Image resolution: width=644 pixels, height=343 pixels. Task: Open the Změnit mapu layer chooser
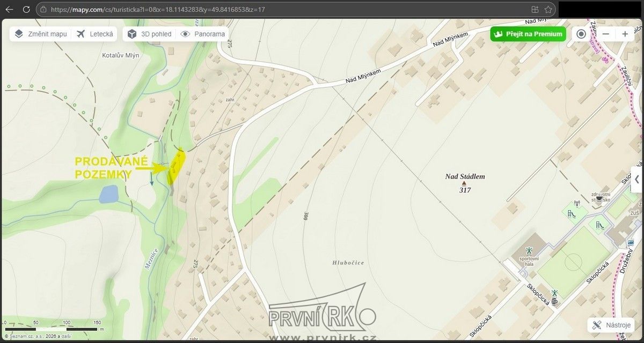tap(41, 34)
